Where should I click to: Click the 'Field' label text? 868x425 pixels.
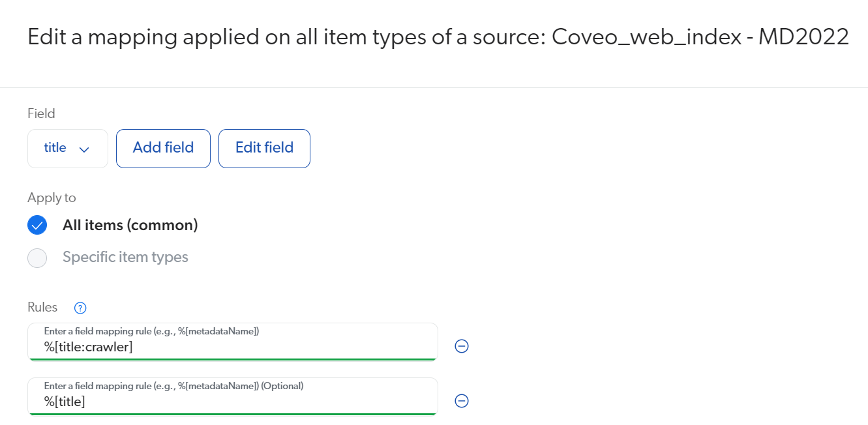41,113
